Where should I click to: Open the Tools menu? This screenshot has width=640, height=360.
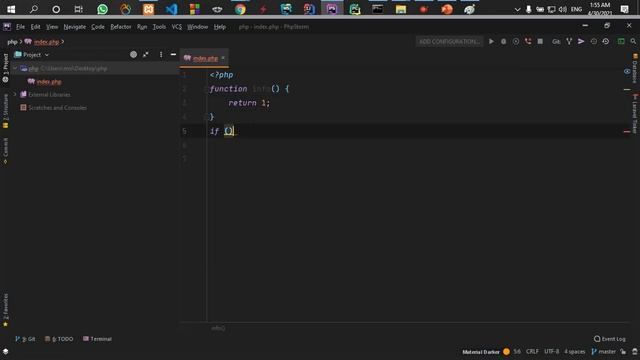tap(159, 27)
